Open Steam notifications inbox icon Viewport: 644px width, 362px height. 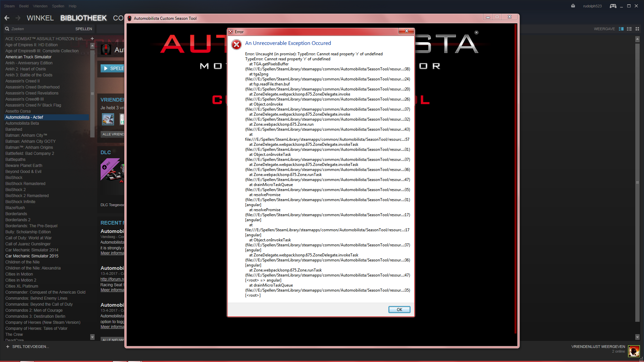[x=573, y=6]
